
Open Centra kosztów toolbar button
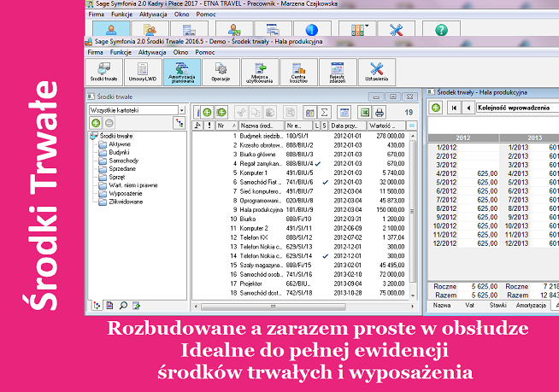pos(299,73)
